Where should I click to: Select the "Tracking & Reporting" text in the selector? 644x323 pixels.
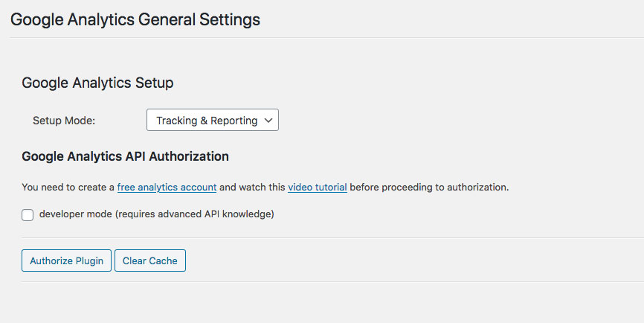point(206,121)
